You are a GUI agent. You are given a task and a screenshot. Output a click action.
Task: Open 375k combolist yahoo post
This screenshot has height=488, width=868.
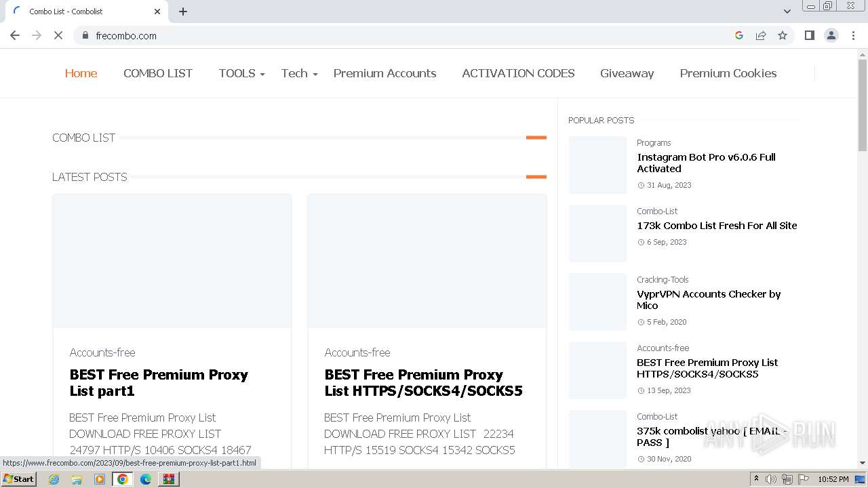[x=712, y=436]
